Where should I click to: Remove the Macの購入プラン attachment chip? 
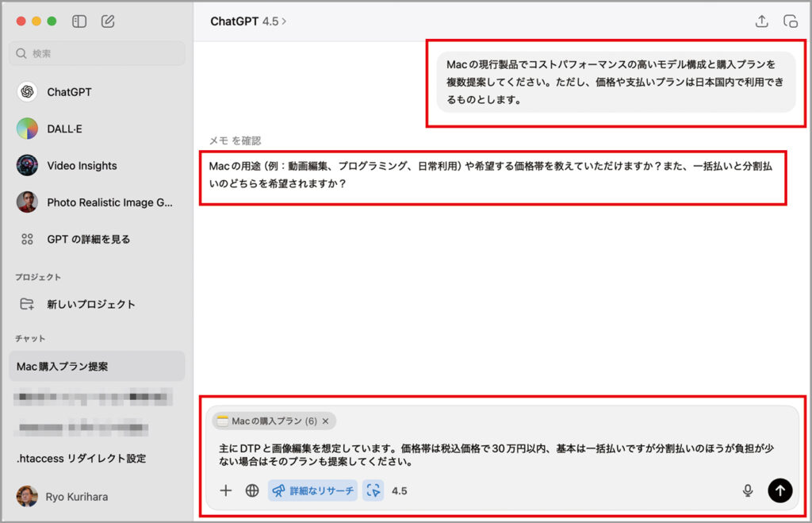tap(326, 421)
